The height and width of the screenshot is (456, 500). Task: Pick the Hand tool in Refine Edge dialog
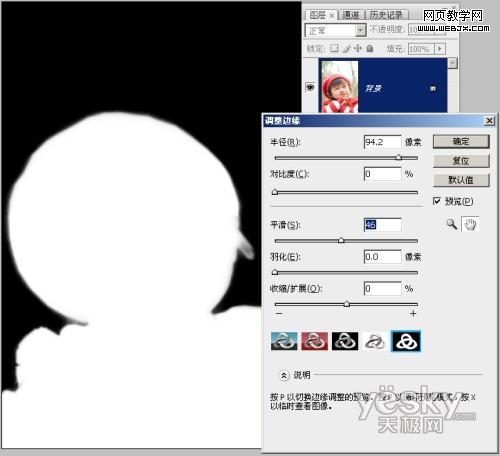(470, 224)
